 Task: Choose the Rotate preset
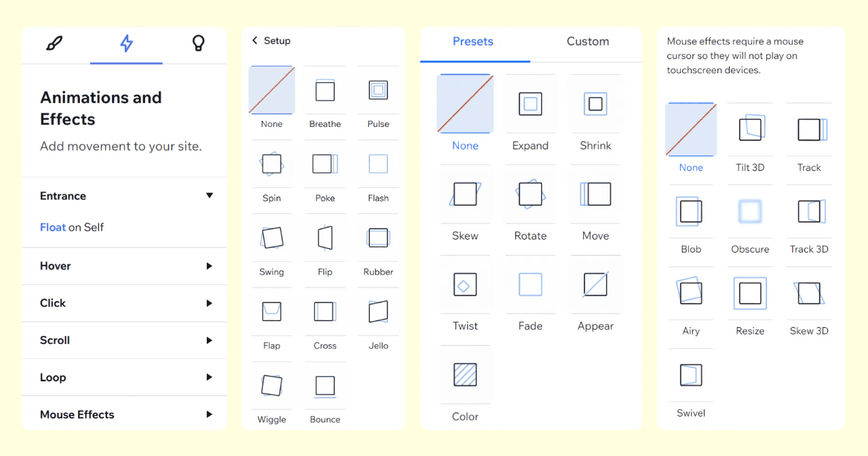pyautogui.click(x=530, y=194)
